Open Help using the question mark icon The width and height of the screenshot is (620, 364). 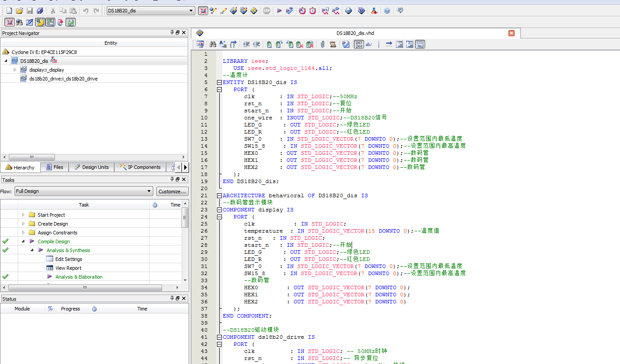click(387, 11)
